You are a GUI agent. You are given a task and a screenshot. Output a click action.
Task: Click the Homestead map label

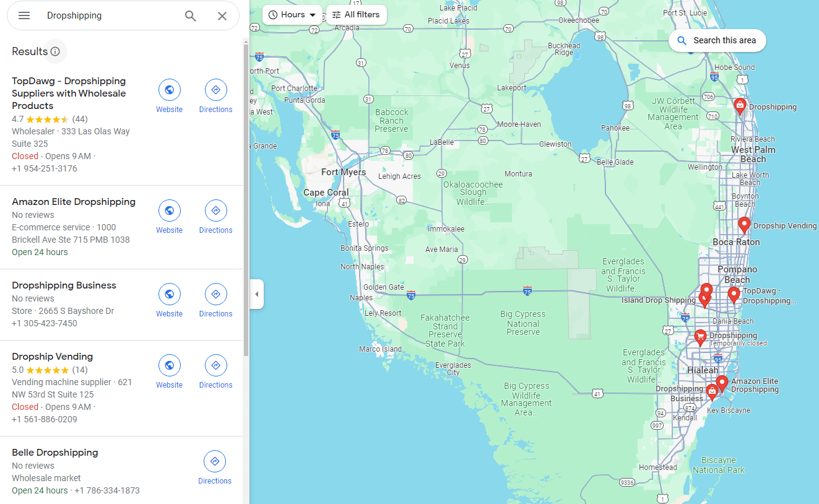[x=658, y=467]
